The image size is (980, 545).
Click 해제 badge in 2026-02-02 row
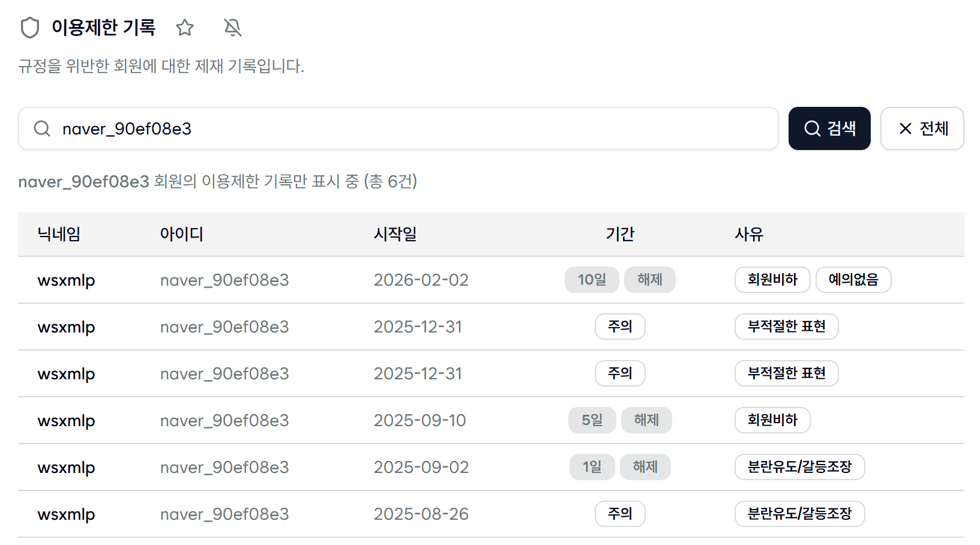(650, 280)
